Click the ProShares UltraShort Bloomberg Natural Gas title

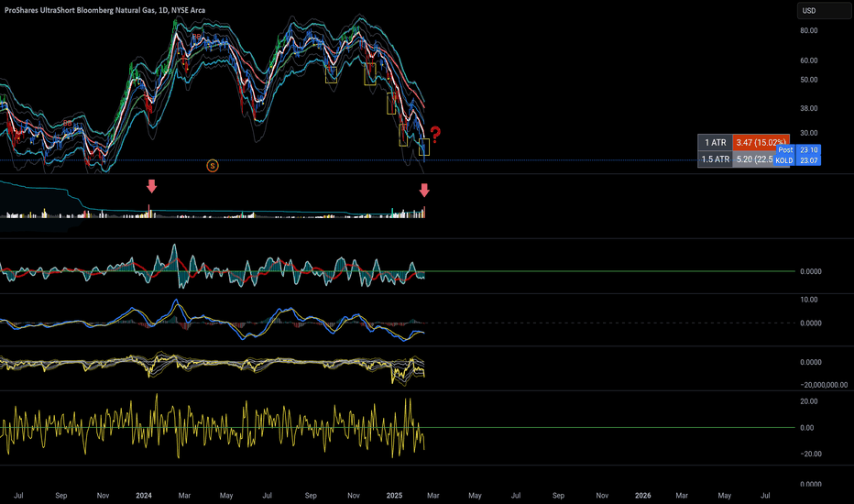pos(104,10)
